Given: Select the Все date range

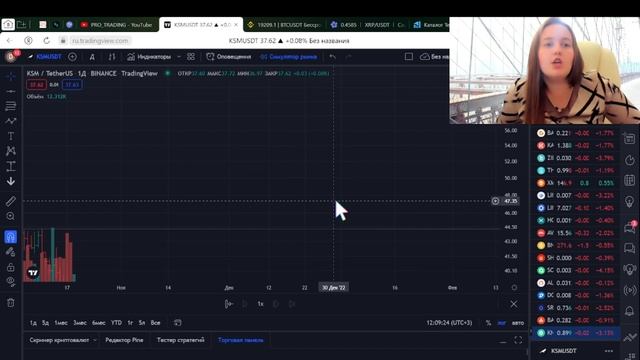Looking at the screenshot, I should pyautogui.click(x=156, y=323).
